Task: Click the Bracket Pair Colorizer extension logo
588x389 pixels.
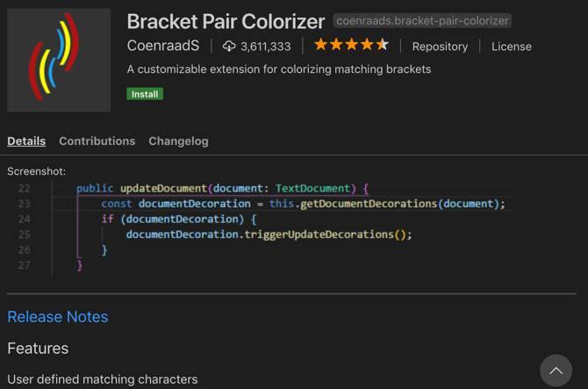Action: click(x=59, y=61)
